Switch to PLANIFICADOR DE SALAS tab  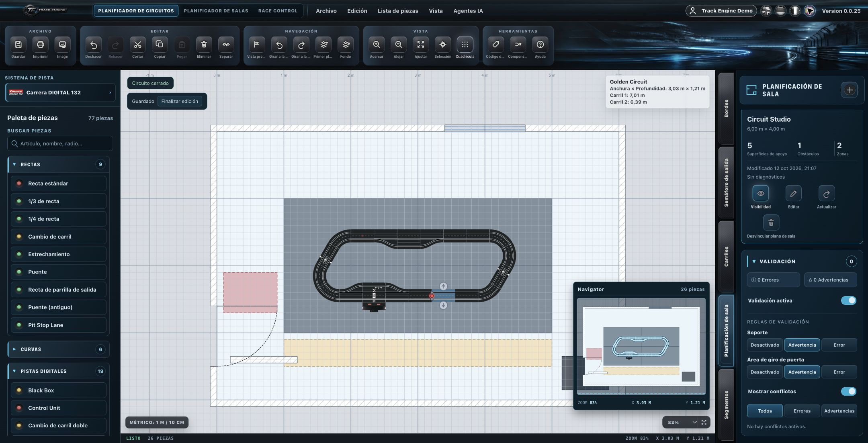216,11
